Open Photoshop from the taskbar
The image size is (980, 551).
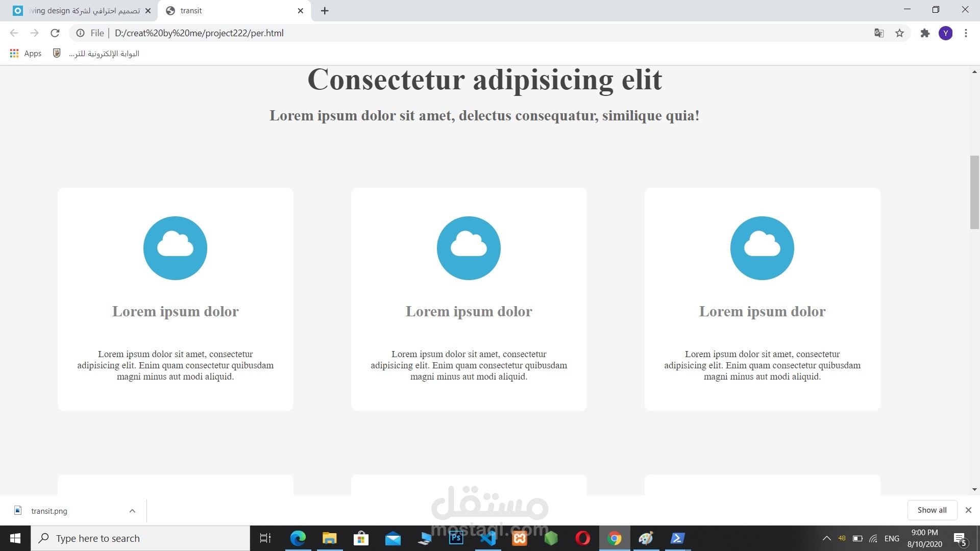[x=456, y=538]
